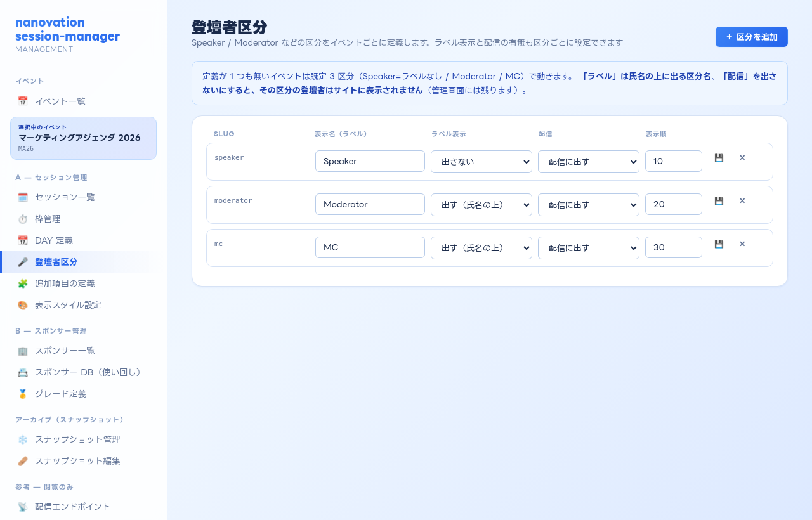Click the Speaker display name field

coord(370,161)
